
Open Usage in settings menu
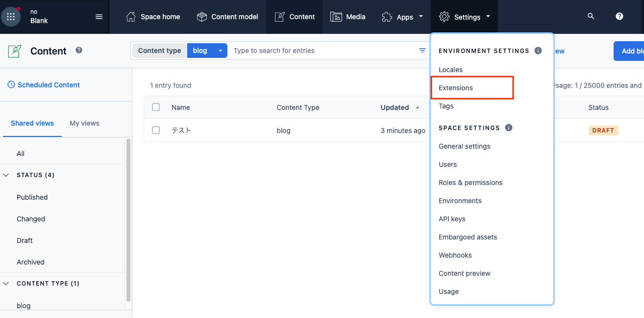tap(449, 291)
